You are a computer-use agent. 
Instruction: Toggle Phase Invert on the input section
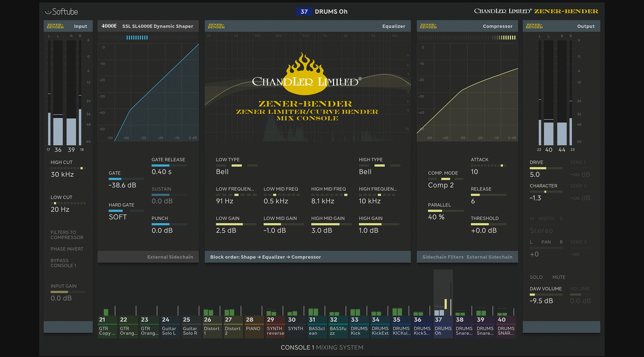[x=67, y=249]
